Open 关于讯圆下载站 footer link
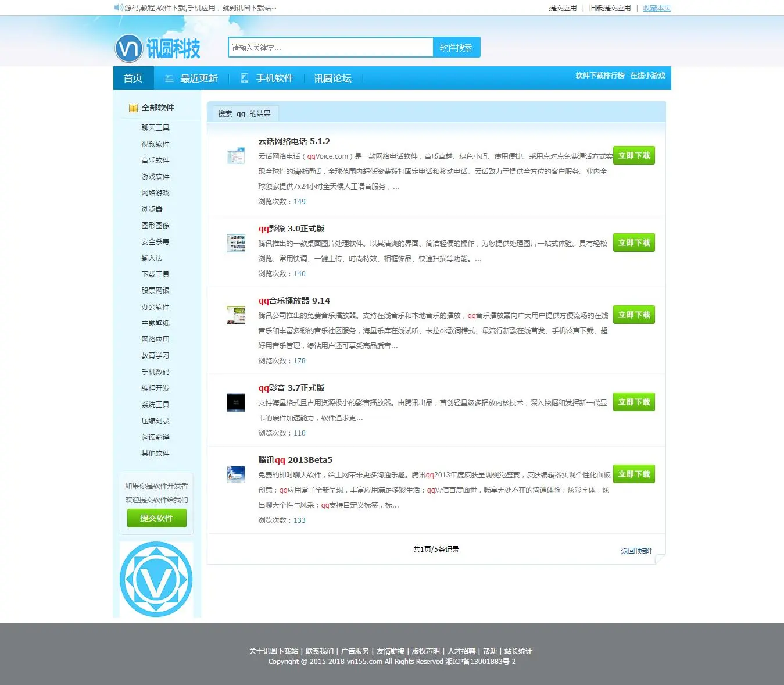The image size is (784, 685). click(x=274, y=651)
